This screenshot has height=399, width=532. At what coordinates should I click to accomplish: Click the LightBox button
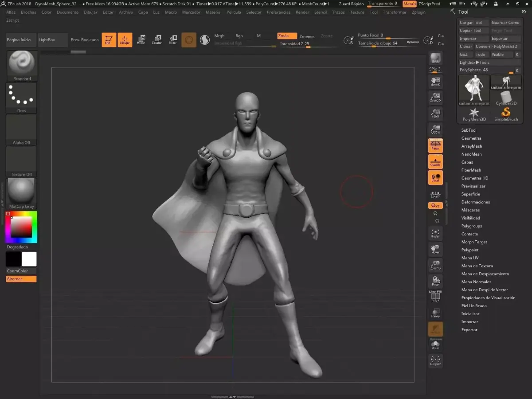click(53, 40)
